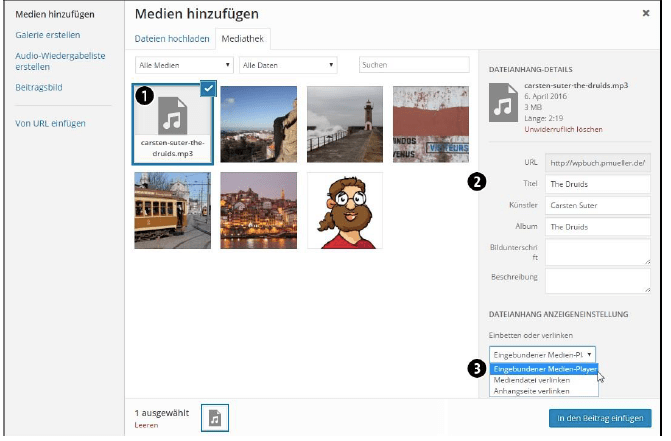Click In den Beitrag einfügen button
The image size is (671, 441).
tap(600, 418)
